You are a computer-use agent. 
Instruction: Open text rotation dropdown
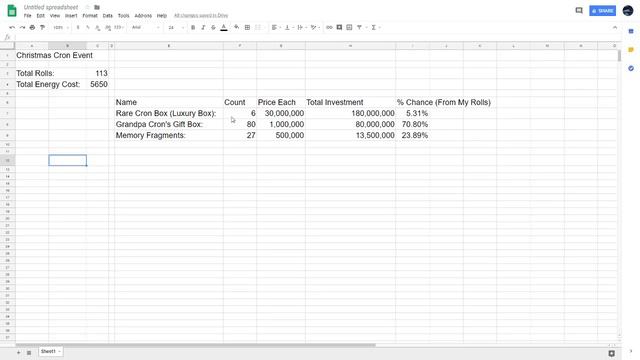[315, 27]
